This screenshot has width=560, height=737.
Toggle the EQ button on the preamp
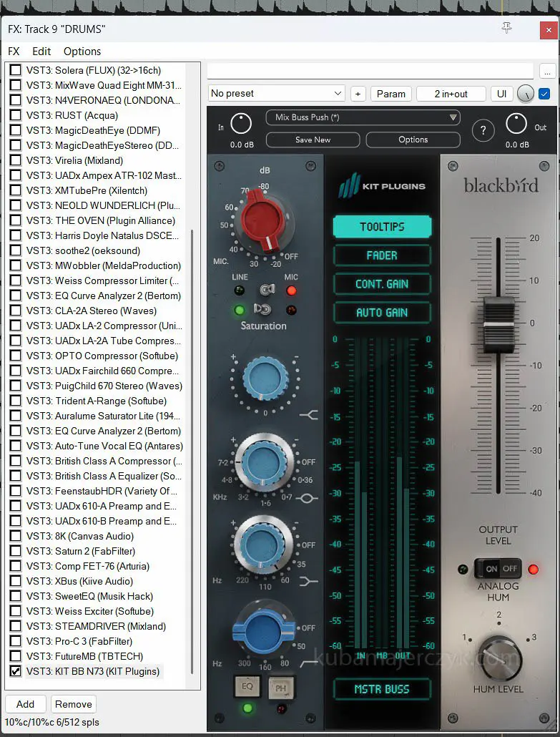pyautogui.click(x=247, y=688)
